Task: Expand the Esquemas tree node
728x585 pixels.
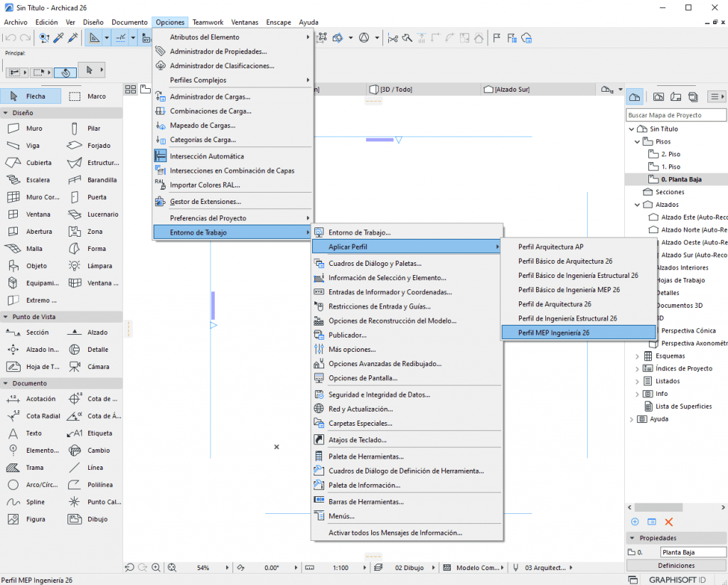Action: [638, 355]
